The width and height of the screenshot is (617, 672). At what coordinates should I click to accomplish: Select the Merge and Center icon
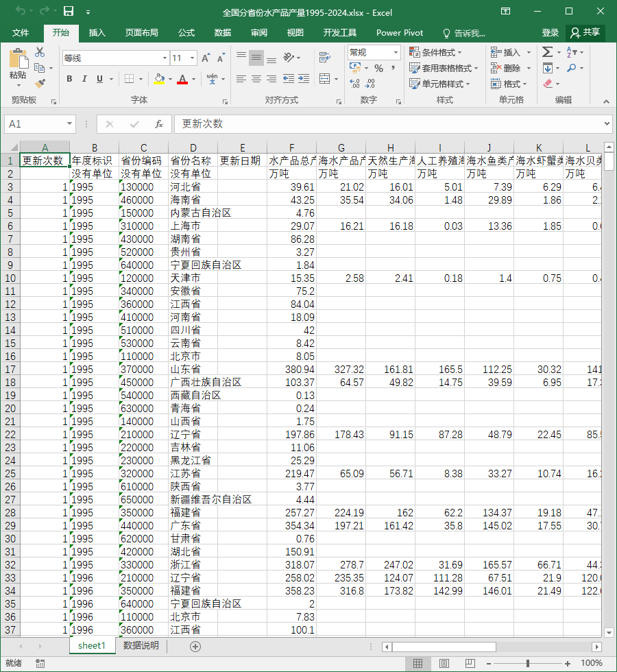point(325,78)
